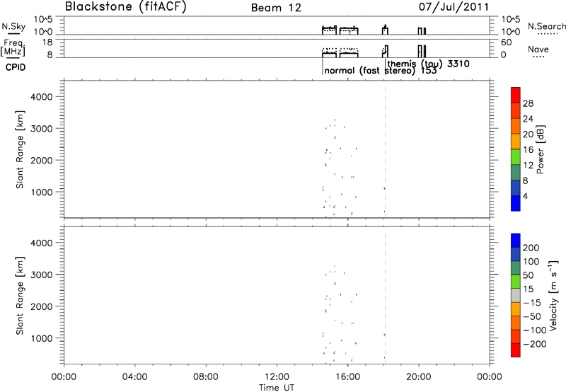Click the '20:00' time tick label

pyautogui.click(x=418, y=377)
